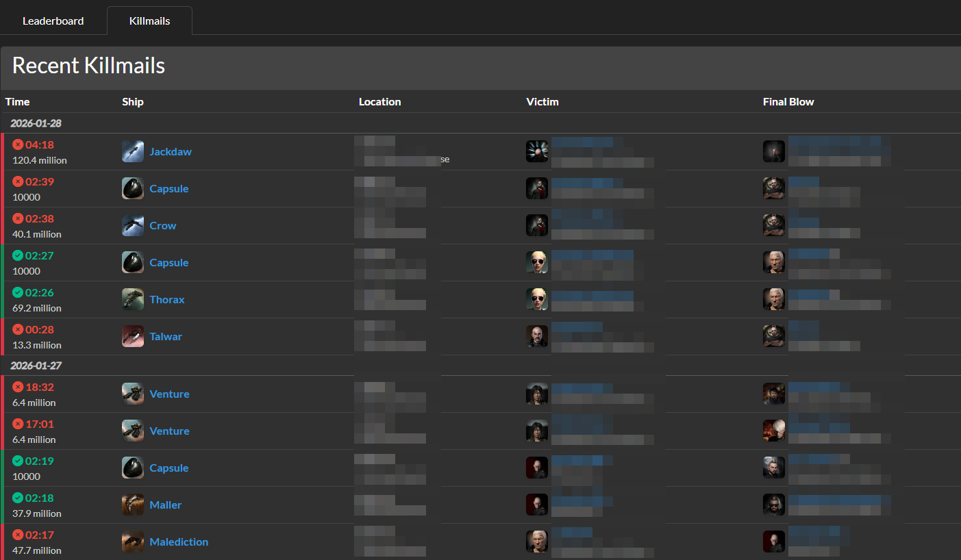Click victim portrait in Malediction row
The height and width of the screenshot is (560, 961).
coord(537,542)
